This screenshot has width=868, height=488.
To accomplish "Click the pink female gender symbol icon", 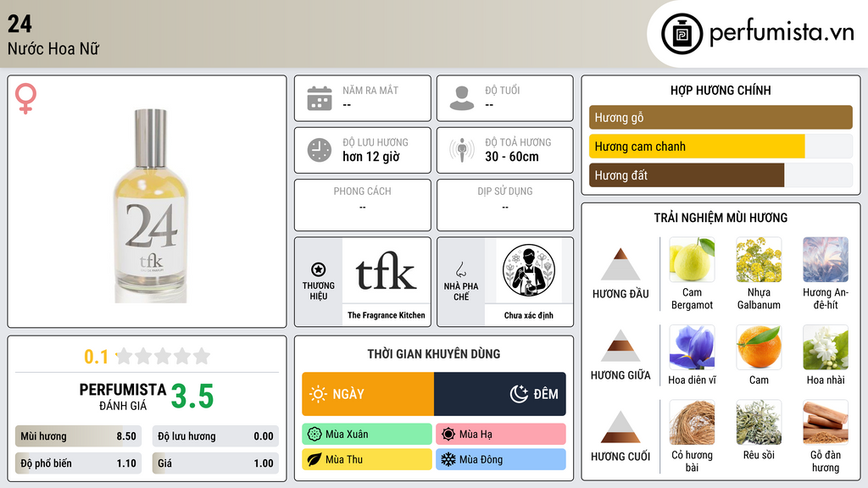I will (25, 98).
